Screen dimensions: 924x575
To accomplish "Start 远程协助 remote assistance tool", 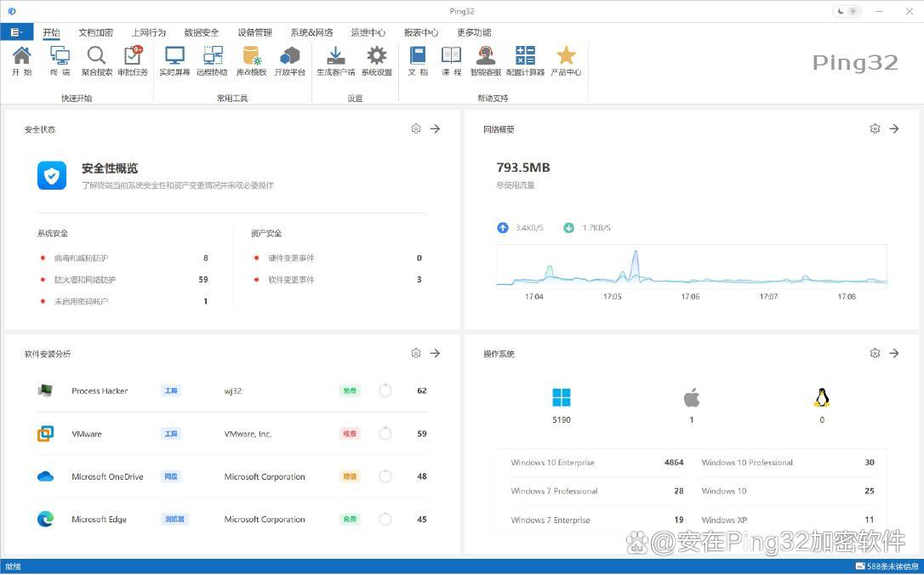I will (x=212, y=60).
